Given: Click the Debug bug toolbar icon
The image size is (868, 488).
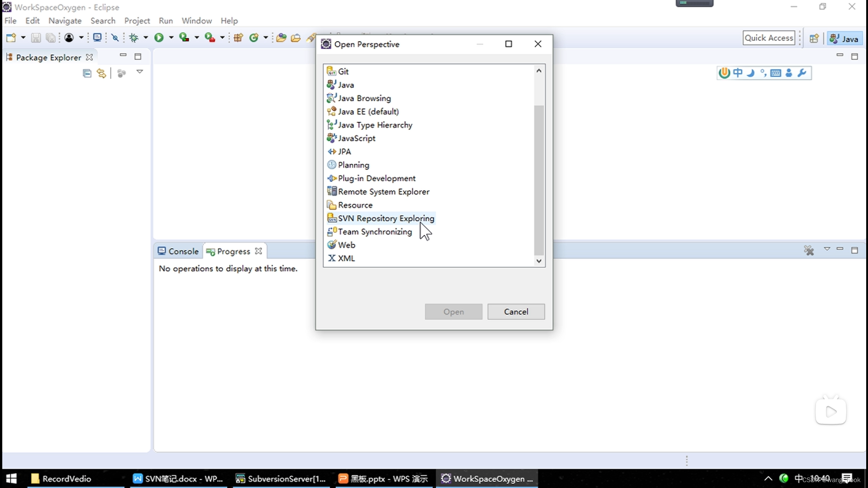Looking at the screenshot, I should click(x=134, y=38).
